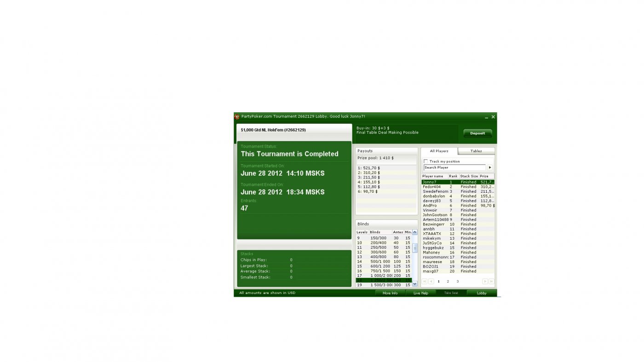This screenshot has width=644, height=362.
Task: Click the blinds Blinds column header
Action: tap(381, 232)
